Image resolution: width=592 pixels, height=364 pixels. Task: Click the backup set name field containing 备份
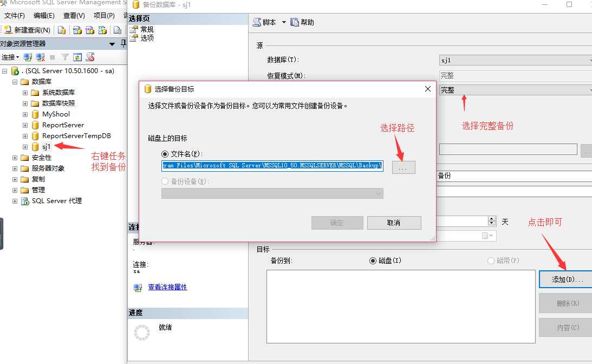514,175
